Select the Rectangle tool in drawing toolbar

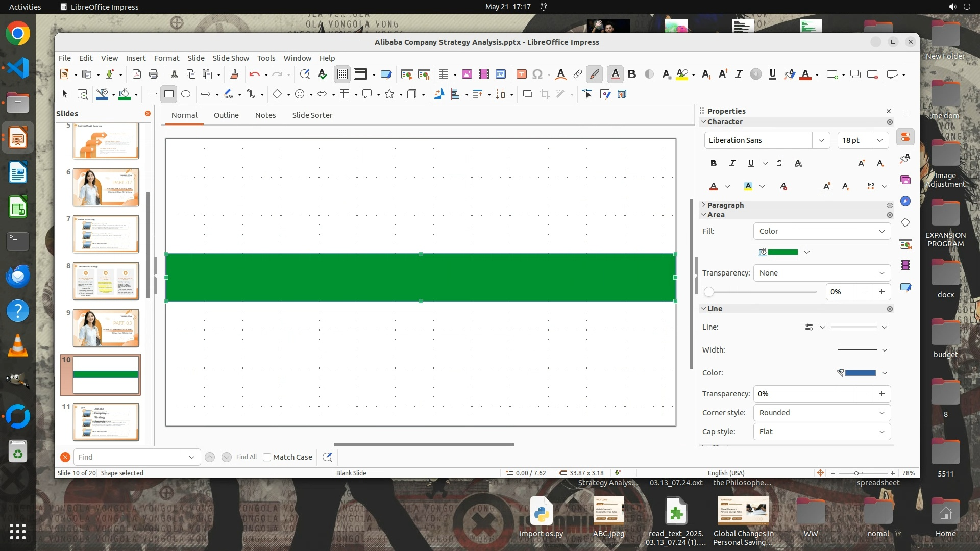tap(169, 94)
